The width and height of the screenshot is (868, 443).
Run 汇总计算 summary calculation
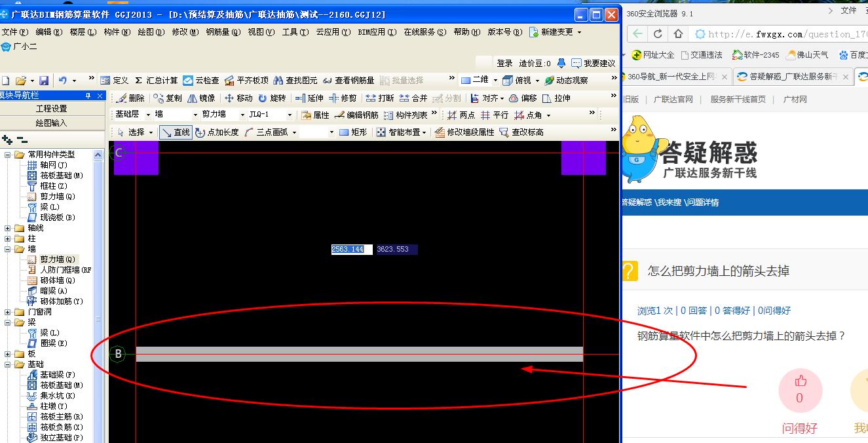(156, 81)
